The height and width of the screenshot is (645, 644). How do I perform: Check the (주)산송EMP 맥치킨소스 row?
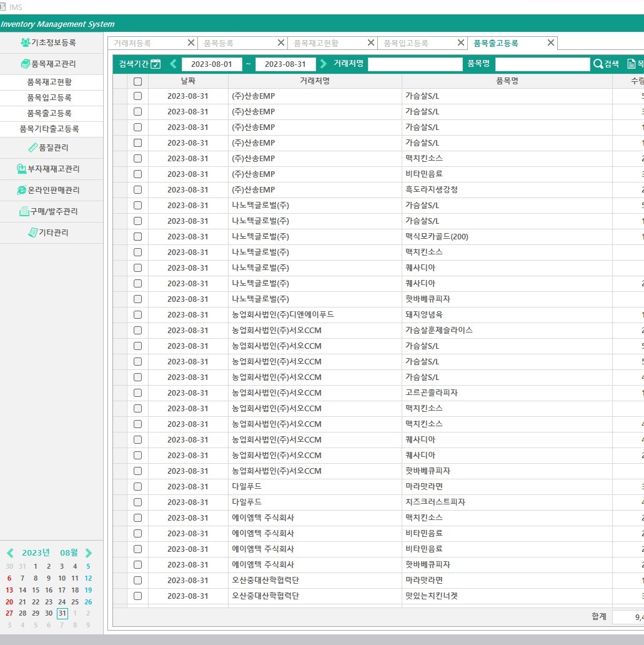[138, 158]
